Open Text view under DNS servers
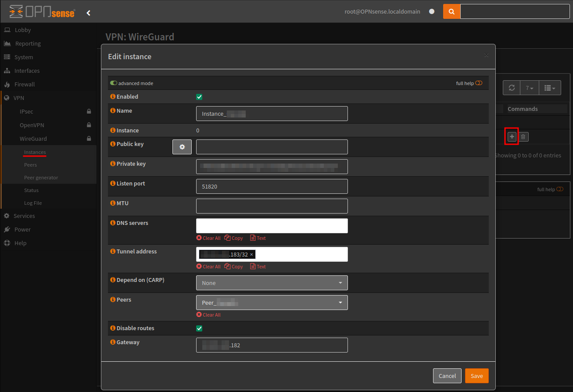This screenshot has width=573, height=392. coord(258,238)
